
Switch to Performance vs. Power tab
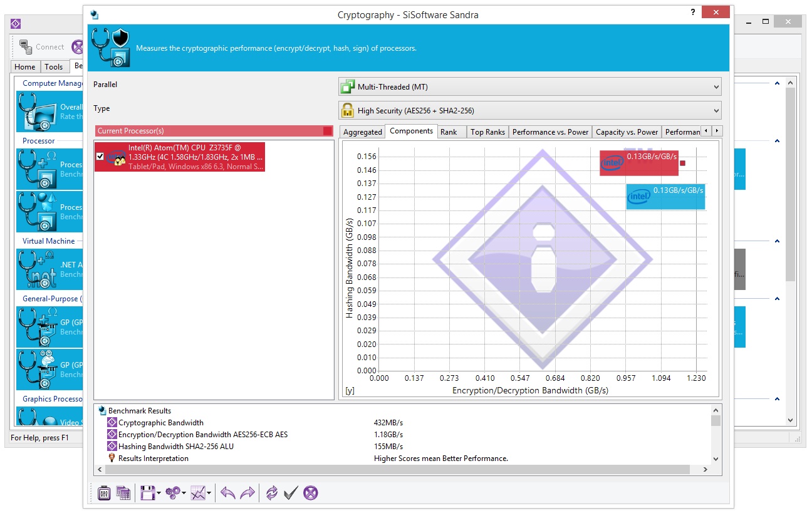(x=551, y=132)
